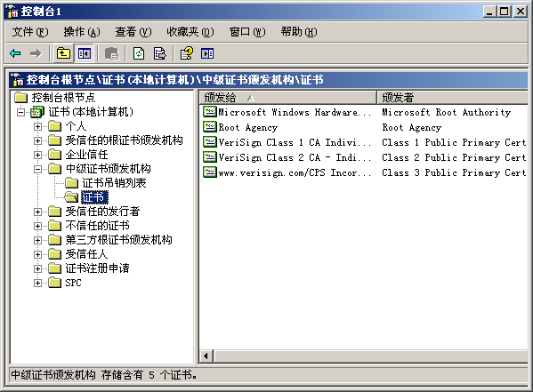This screenshot has height=392, width=533.
Task: Click the horizontal scrollbar left arrow
Action: (206, 356)
